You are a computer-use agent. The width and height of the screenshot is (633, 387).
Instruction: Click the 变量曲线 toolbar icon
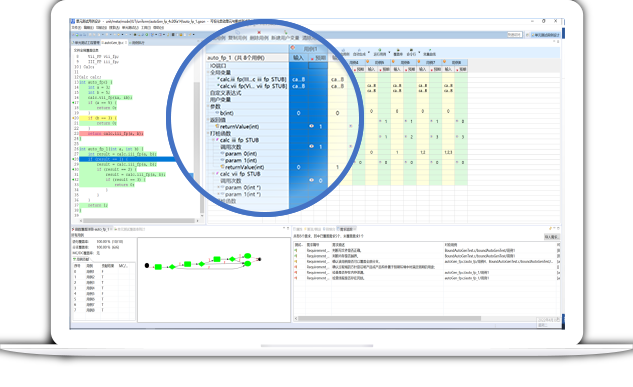(x=430, y=50)
